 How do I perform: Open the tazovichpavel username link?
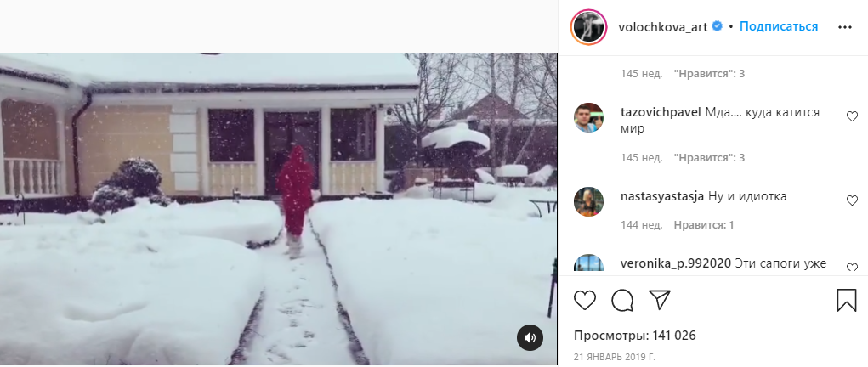point(661,112)
